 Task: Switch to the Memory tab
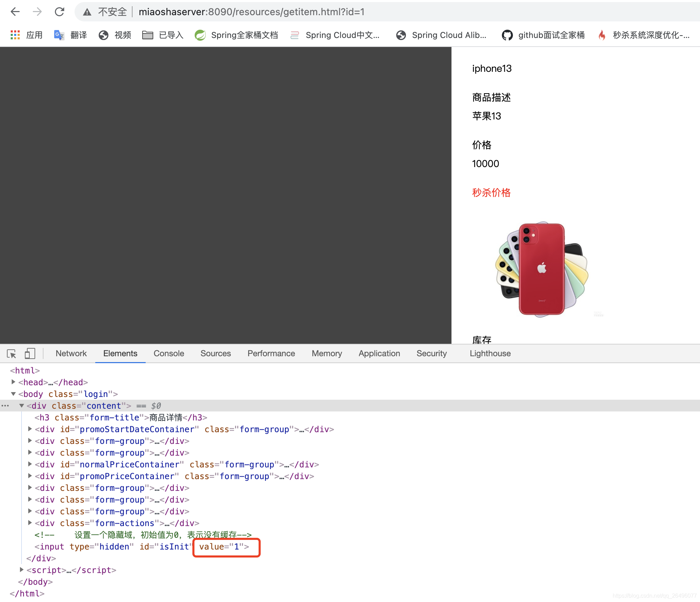point(327,353)
